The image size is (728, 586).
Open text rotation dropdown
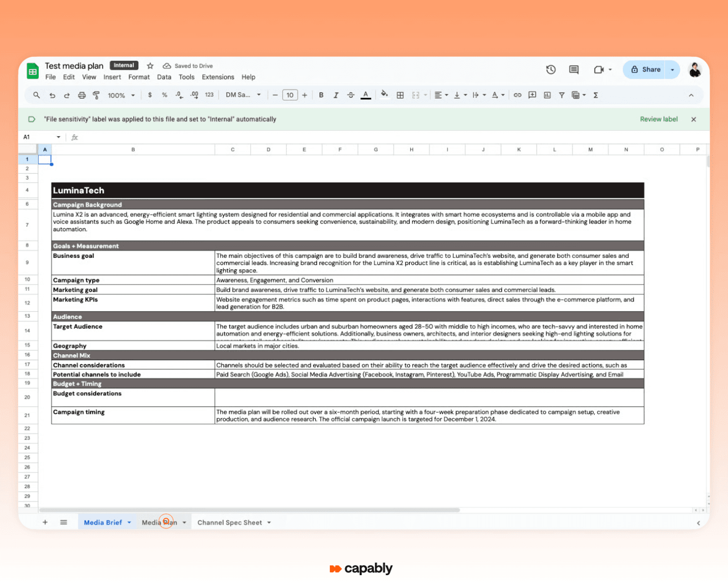(498, 95)
